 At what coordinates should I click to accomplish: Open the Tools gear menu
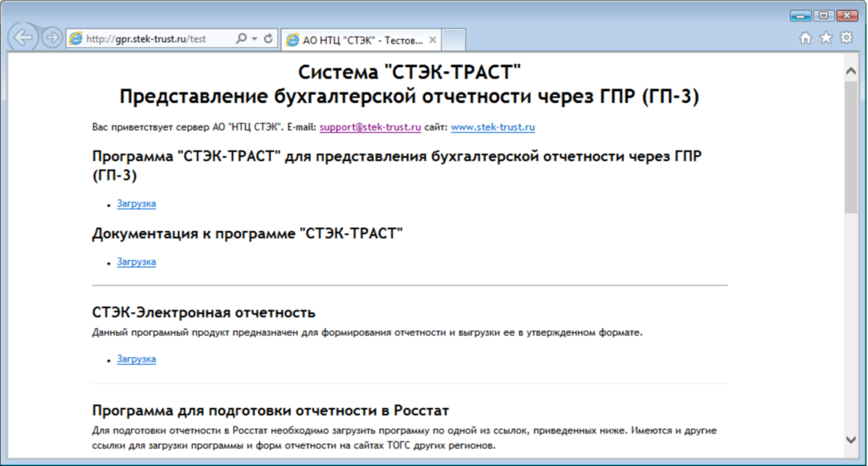[846, 38]
